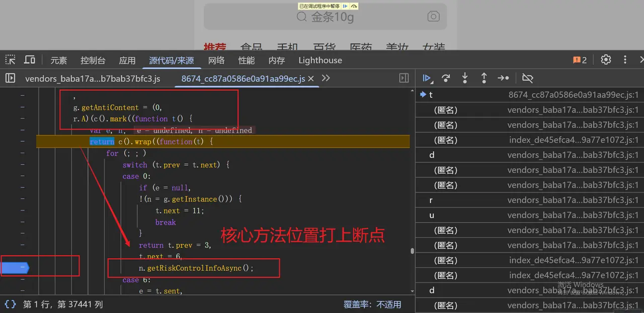Open the 控制台 (Console) tab
This screenshot has width=644, height=313.
[x=93, y=60]
